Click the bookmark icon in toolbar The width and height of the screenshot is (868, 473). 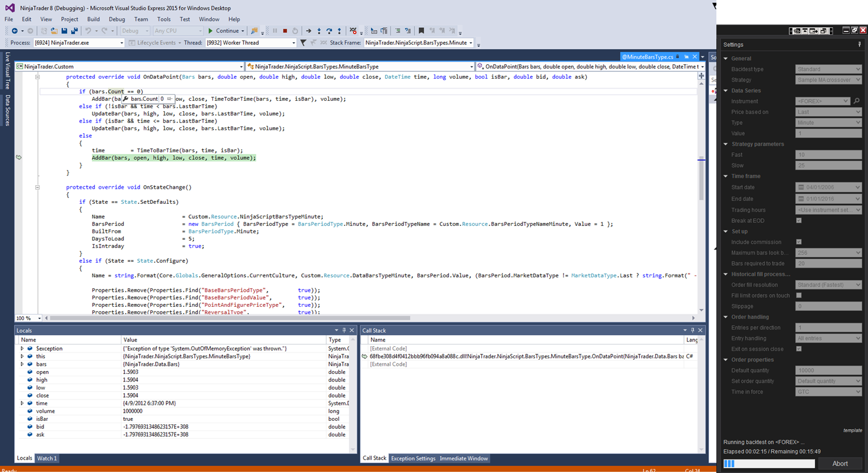pos(421,31)
